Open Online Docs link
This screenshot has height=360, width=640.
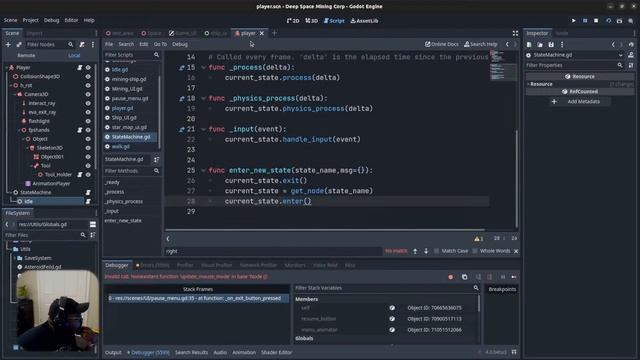(442, 44)
